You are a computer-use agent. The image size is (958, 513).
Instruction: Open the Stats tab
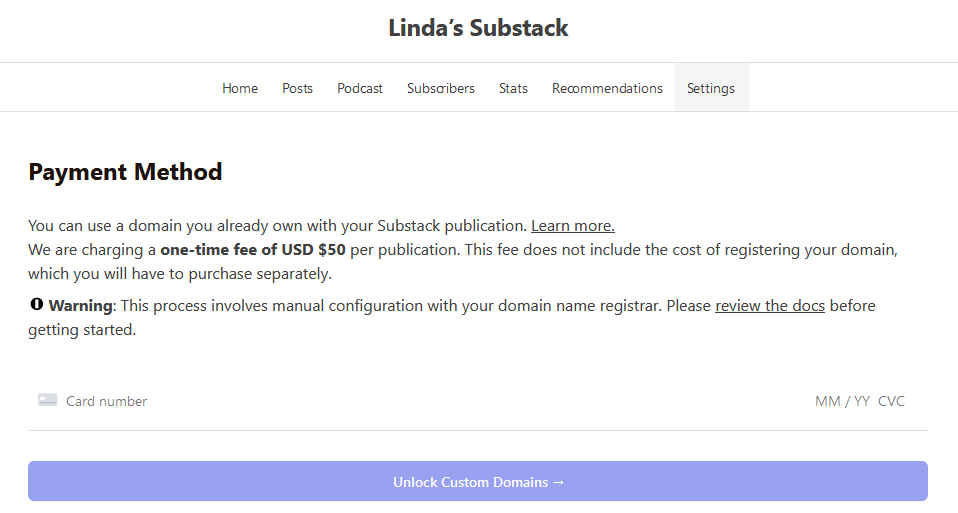pyautogui.click(x=513, y=88)
